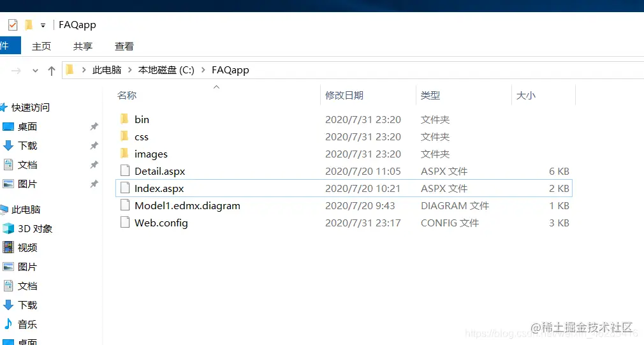This screenshot has height=345, width=644.
Task: Open pinned 图片 under quick access
Action: tap(27, 184)
